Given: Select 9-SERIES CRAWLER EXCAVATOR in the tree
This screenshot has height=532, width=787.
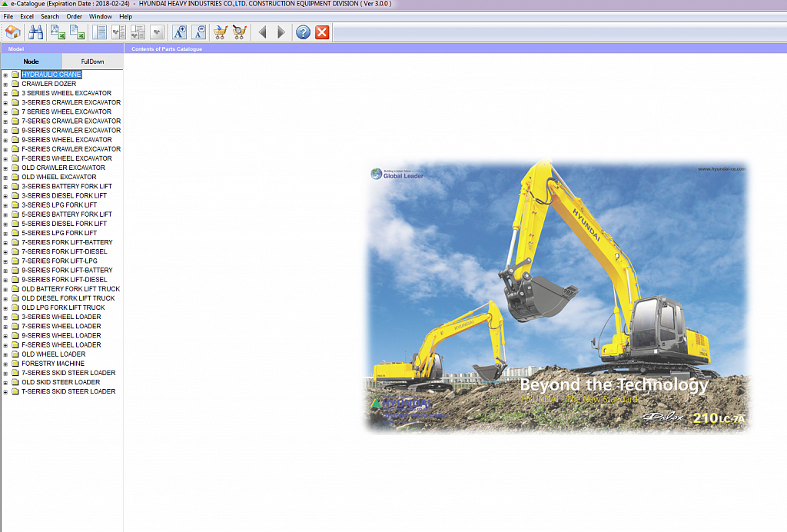Looking at the screenshot, I should point(71,131).
